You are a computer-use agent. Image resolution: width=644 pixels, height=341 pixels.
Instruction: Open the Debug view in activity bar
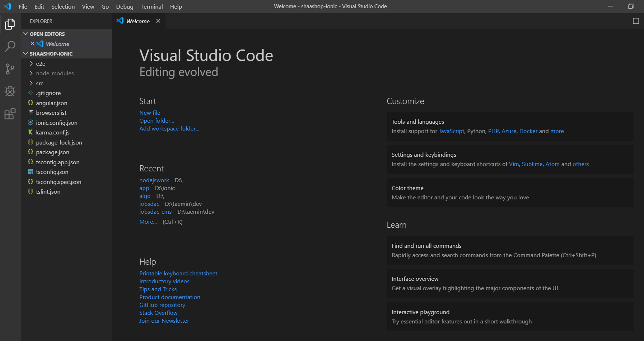click(x=10, y=91)
